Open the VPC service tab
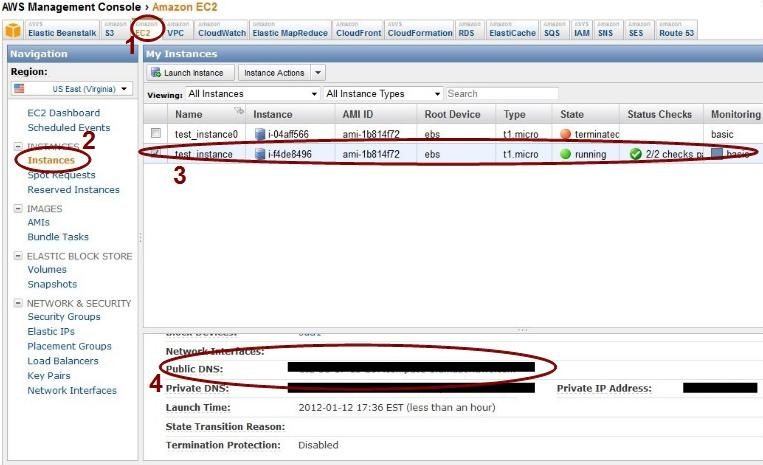The height and width of the screenshot is (465, 763). tap(178, 30)
